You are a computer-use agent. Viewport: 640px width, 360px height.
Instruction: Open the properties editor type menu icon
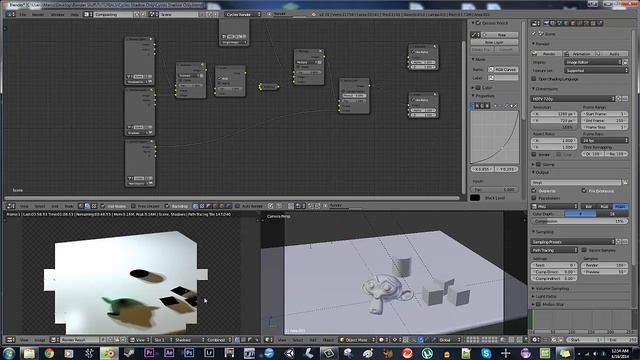point(536,24)
